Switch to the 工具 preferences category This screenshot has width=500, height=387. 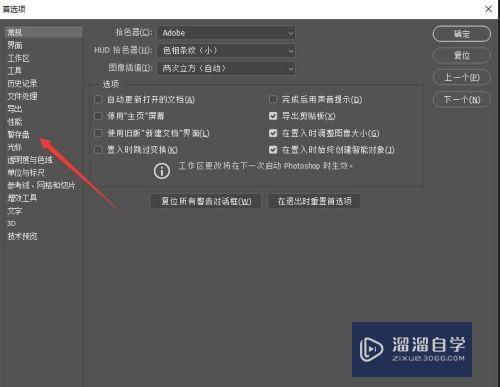click(15, 71)
